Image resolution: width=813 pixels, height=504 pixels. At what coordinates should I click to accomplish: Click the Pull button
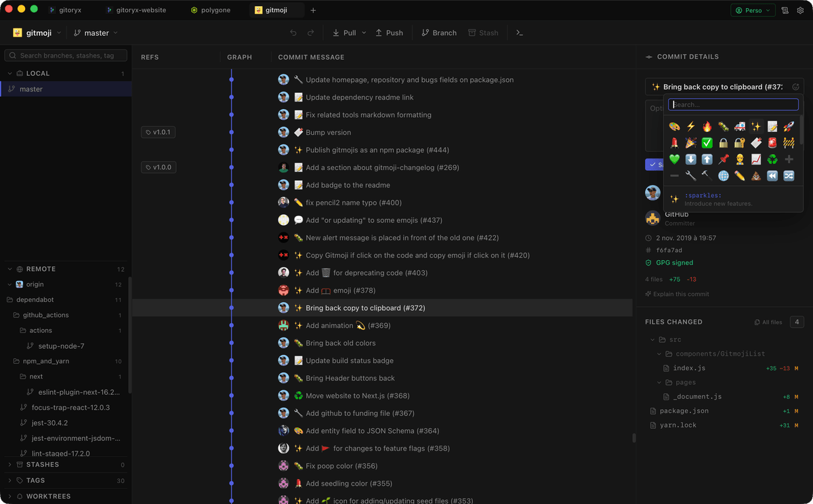tap(344, 33)
